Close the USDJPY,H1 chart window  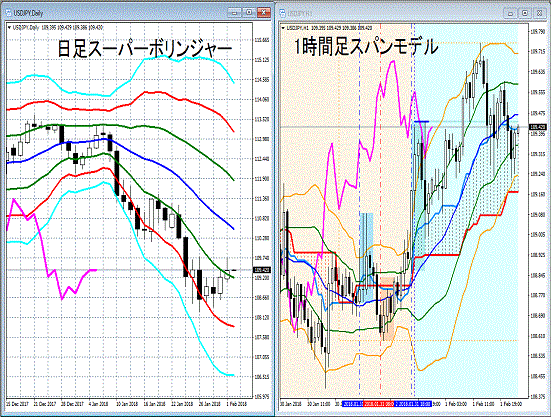coord(539,13)
